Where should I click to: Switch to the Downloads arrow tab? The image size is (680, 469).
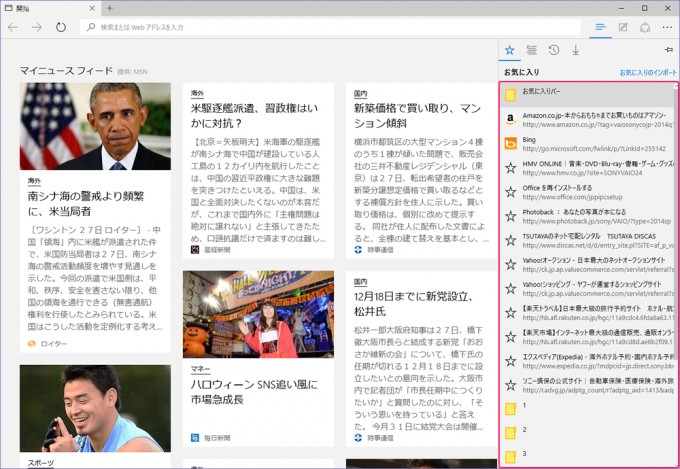point(575,50)
